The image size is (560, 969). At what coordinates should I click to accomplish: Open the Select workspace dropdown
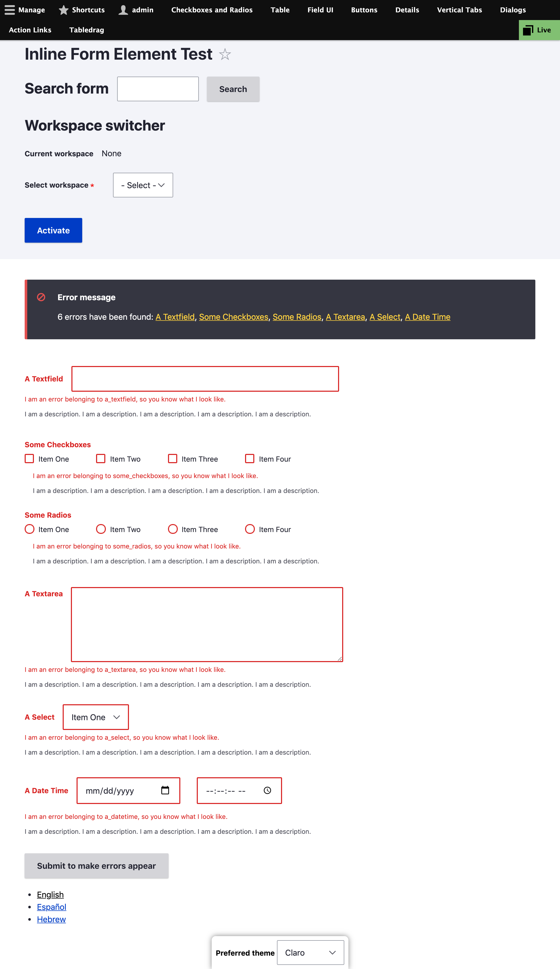point(143,185)
